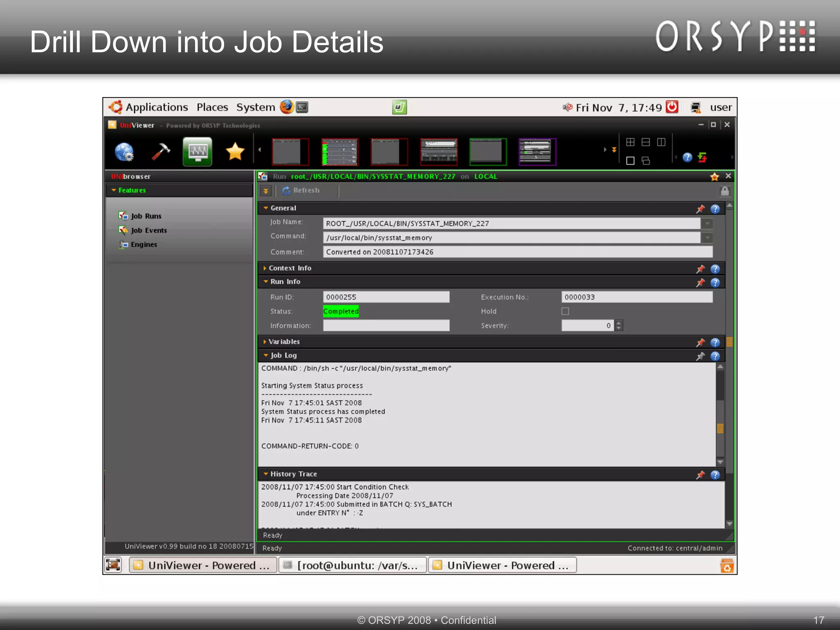The width and height of the screenshot is (840, 630).
Task: Open Job Events in Features tree
Action: coord(143,230)
